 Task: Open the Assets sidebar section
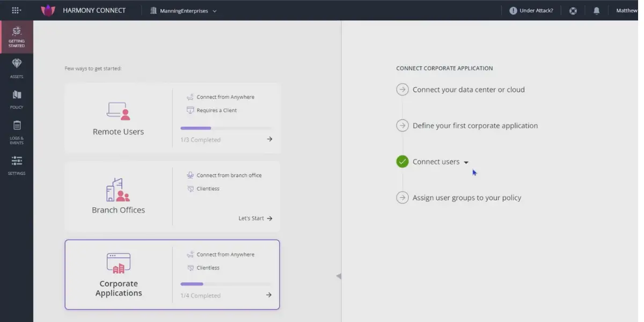click(17, 68)
